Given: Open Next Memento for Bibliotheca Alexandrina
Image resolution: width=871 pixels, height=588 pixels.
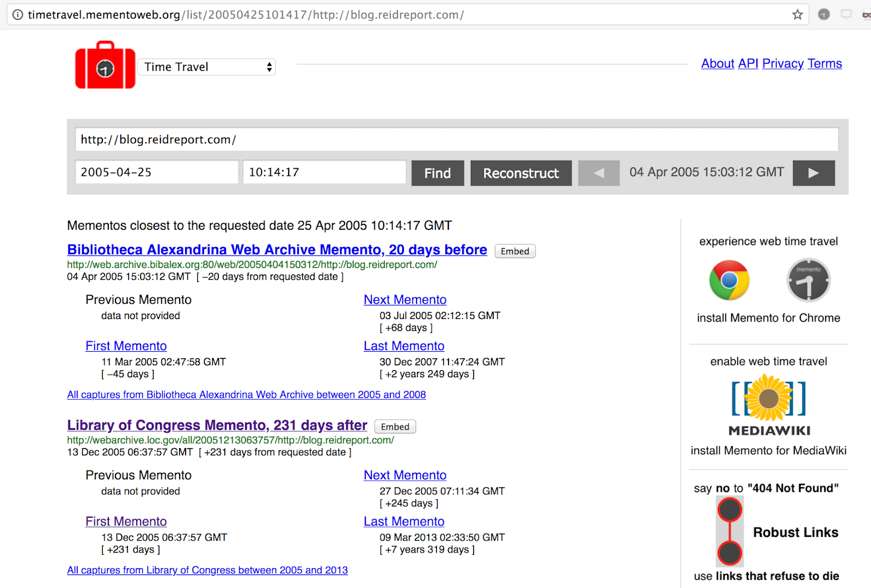Looking at the screenshot, I should (405, 299).
